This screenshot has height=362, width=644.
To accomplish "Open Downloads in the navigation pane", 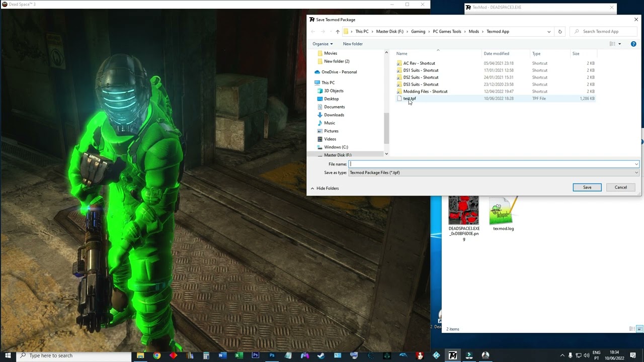I will [334, 115].
